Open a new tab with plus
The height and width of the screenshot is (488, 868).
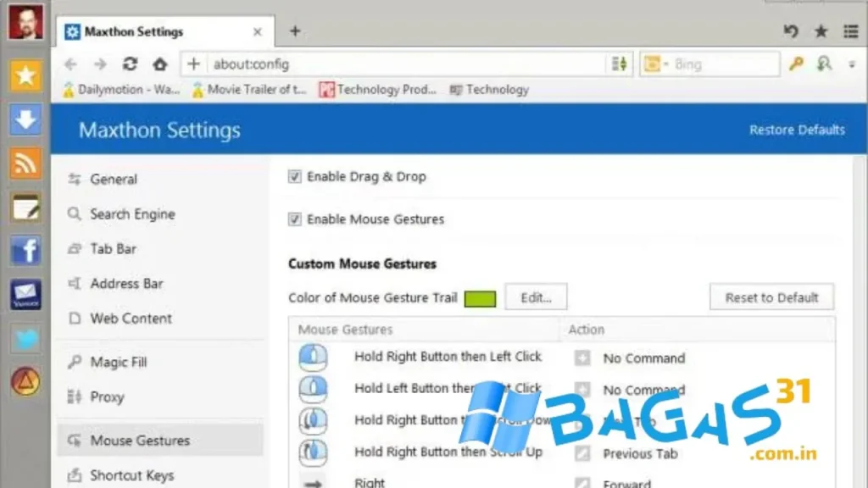(295, 31)
